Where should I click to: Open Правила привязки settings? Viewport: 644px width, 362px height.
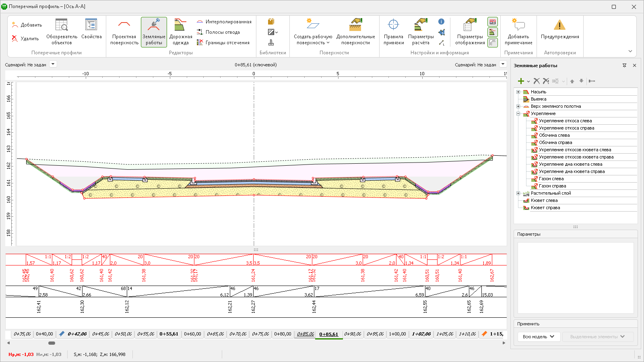tap(393, 32)
